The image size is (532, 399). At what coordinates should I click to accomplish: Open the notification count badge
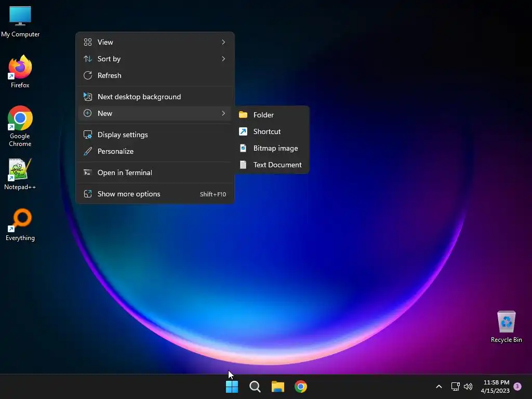517,387
